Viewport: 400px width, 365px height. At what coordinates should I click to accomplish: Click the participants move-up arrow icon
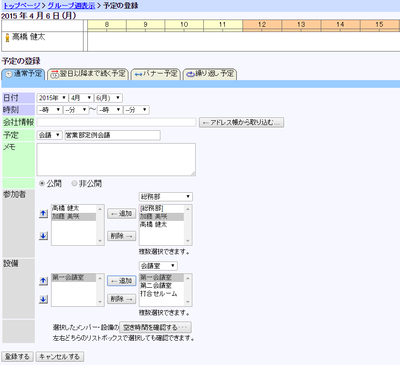click(43, 214)
